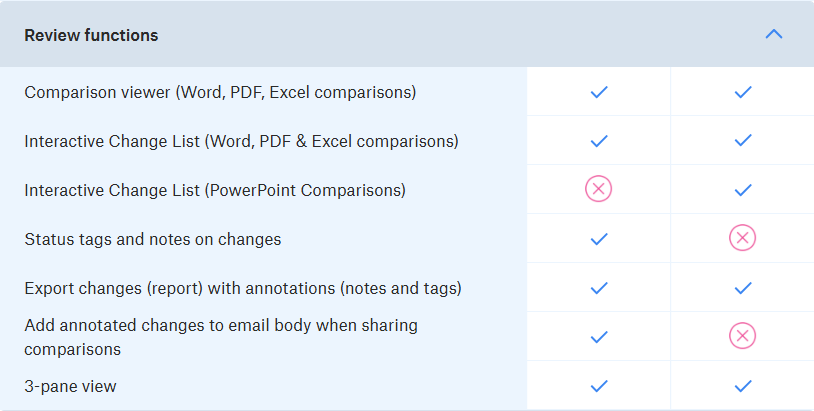Collapse the Review functions section chevron
Image resolution: width=814 pixels, height=411 pixels.
tap(774, 34)
